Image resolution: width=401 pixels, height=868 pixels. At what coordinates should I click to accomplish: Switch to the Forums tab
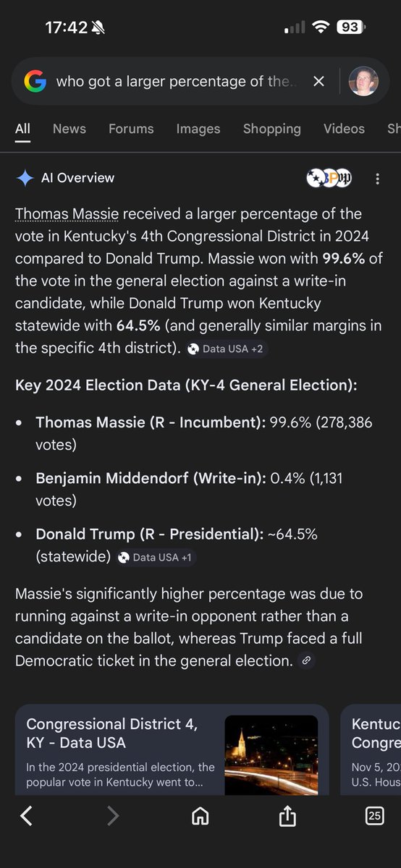click(131, 129)
